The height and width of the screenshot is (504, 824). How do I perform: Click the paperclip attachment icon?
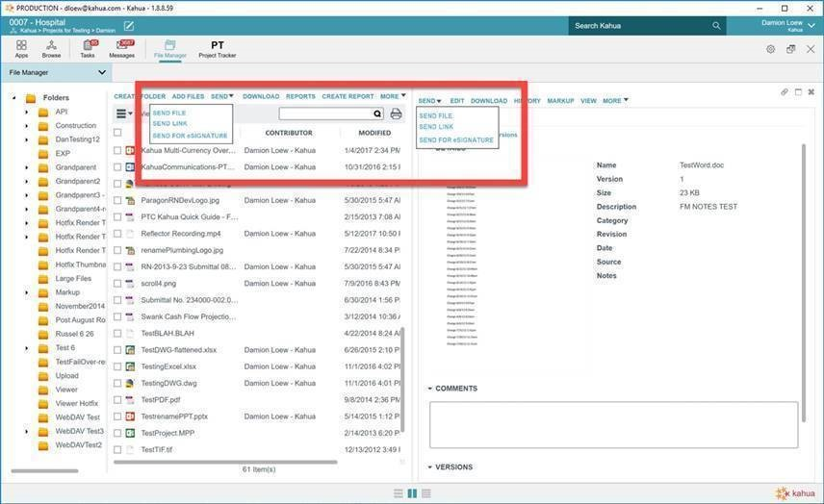point(785,92)
